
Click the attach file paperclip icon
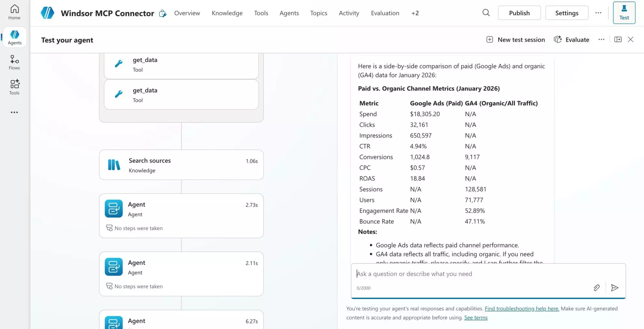pyautogui.click(x=597, y=288)
